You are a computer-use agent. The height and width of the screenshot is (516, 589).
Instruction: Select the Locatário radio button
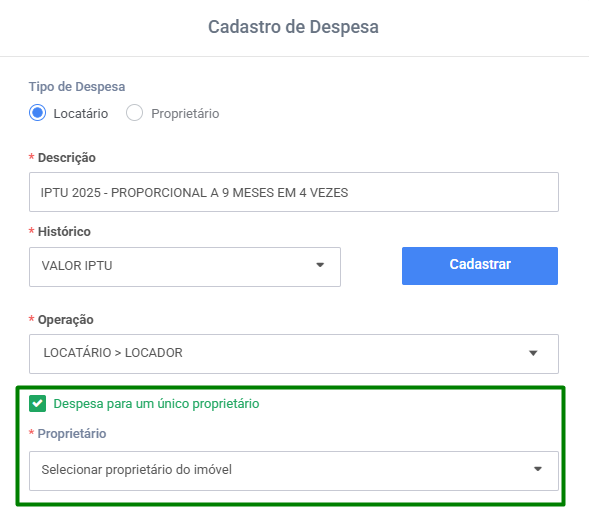click(38, 113)
